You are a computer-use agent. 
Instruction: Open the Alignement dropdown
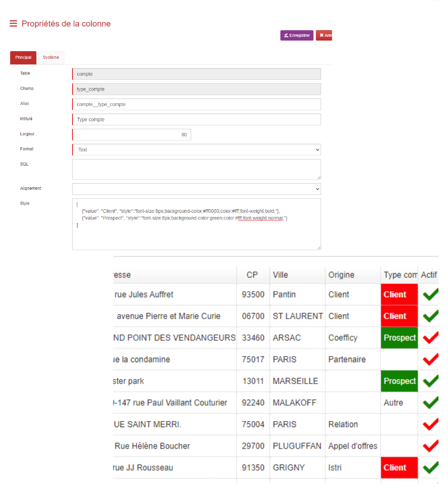196,189
